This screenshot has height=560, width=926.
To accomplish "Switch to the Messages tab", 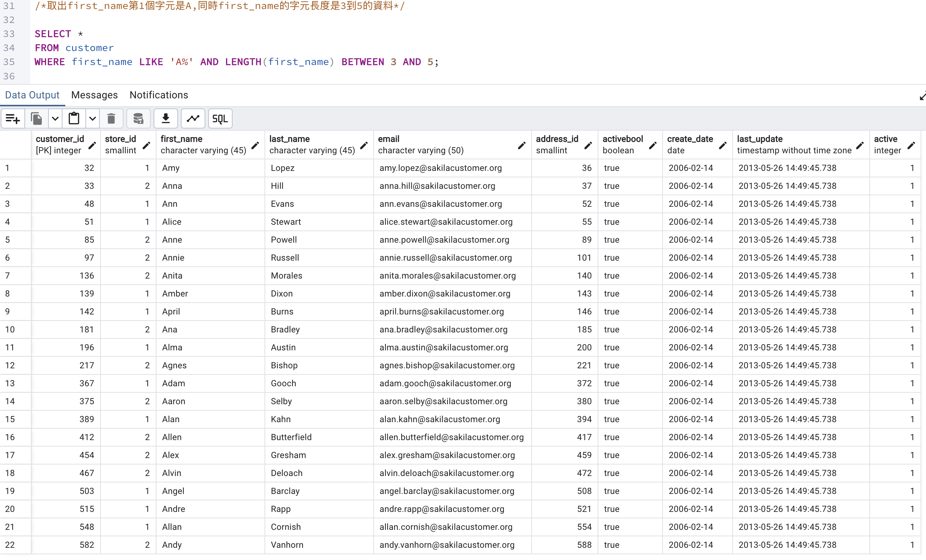I will 94,95.
